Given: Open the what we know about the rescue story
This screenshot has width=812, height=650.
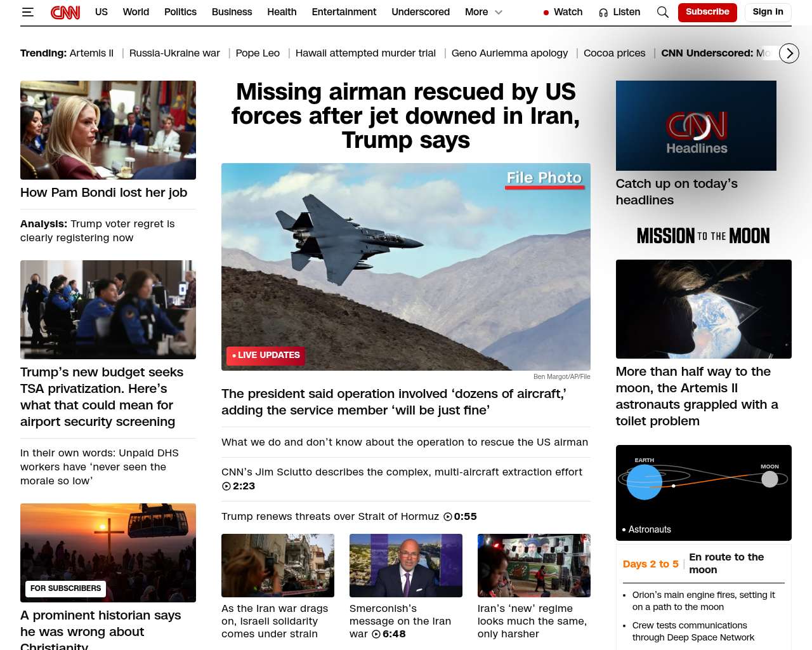Looking at the screenshot, I should pos(405,442).
